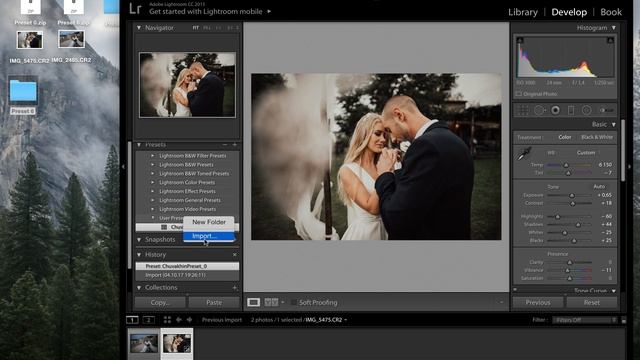Collapse the Presets panel
This screenshot has height=360, width=640.
(x=139, y=145)
